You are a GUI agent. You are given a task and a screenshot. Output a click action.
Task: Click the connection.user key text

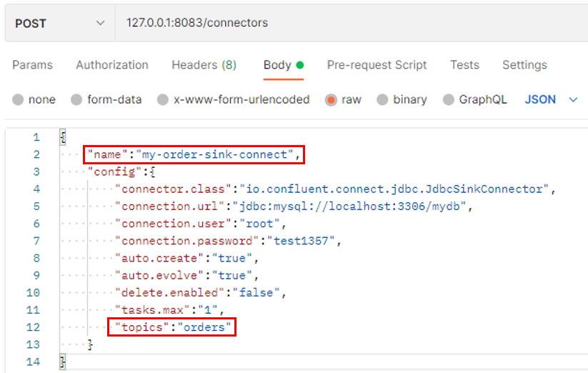(173, 224)
